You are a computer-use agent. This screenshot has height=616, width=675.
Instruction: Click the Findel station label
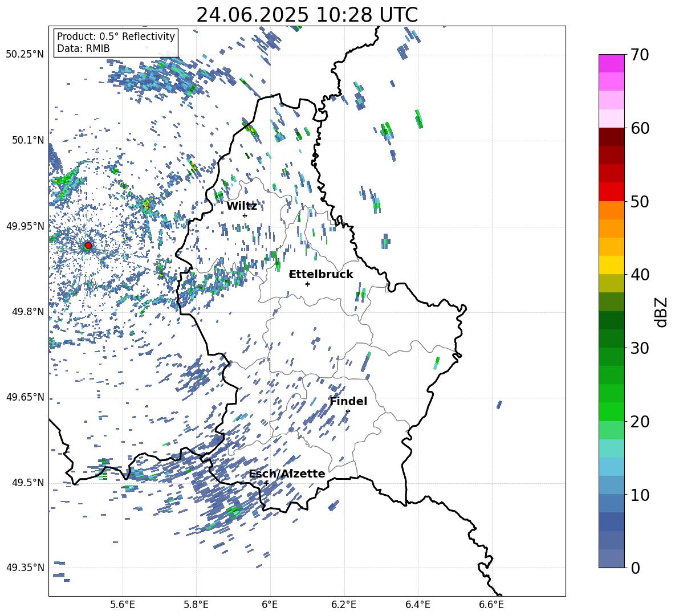click(348, 401)
